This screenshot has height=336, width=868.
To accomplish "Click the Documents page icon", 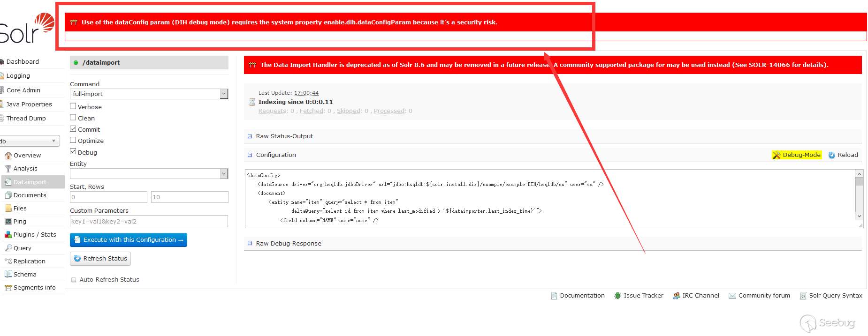I will (x=8, y=195).
